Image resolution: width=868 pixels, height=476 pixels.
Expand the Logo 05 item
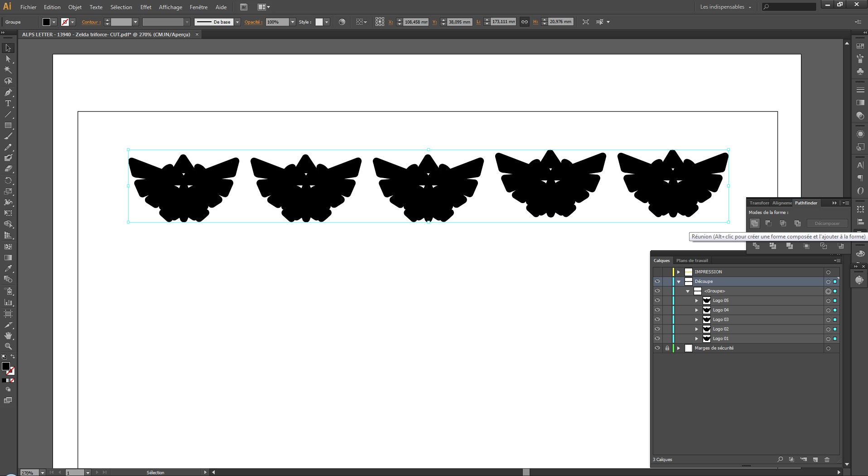[697, 301]
